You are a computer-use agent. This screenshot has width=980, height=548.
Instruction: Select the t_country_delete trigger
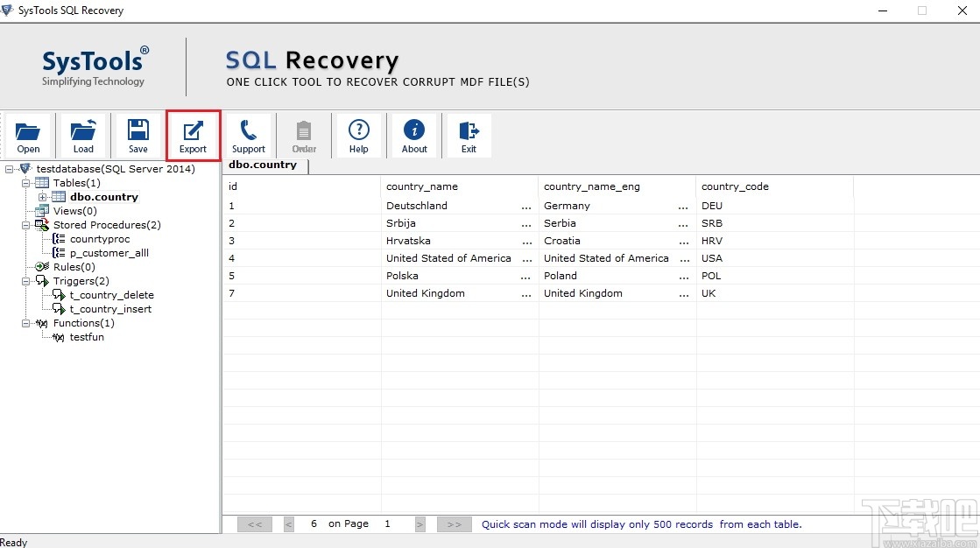(x=109, y=295)
